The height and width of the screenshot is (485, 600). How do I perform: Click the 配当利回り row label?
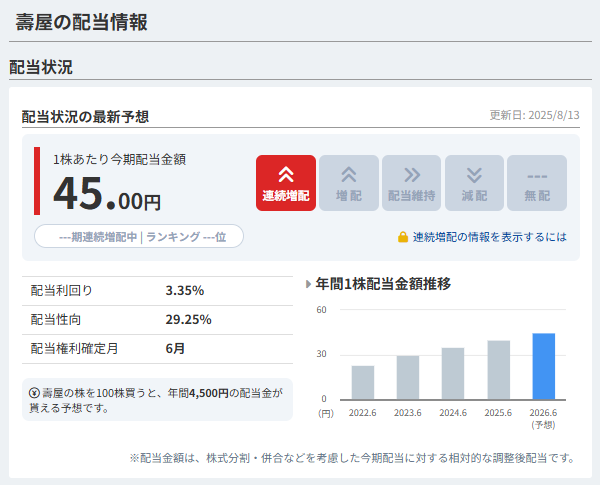pos(62,291)
